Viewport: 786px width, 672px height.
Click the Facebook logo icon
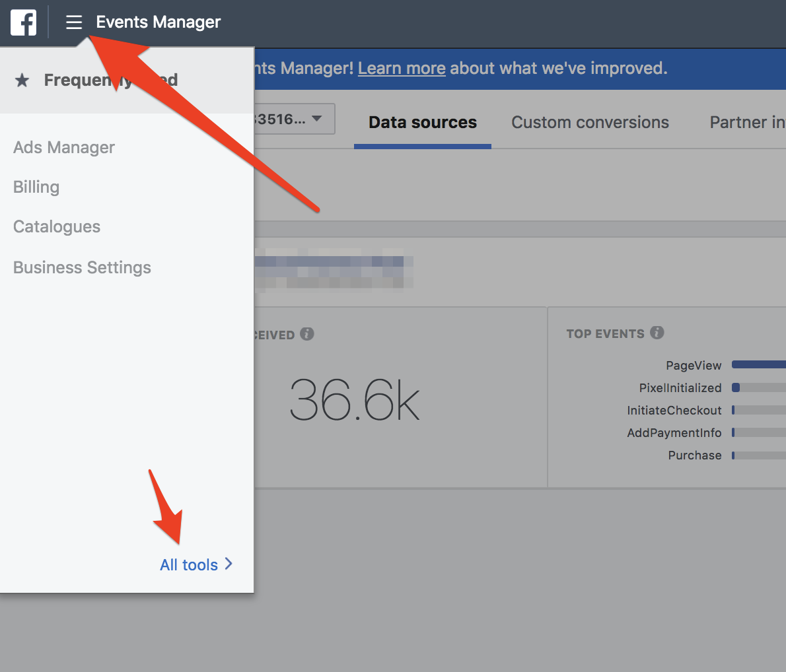pyautogui.click(x=23, y=22)
